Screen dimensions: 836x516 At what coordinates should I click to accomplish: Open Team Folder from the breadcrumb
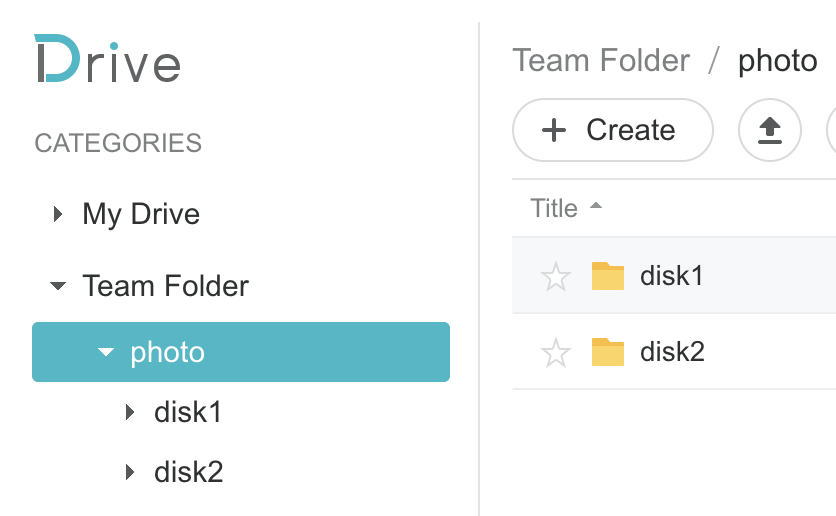[x=601, y=60]
